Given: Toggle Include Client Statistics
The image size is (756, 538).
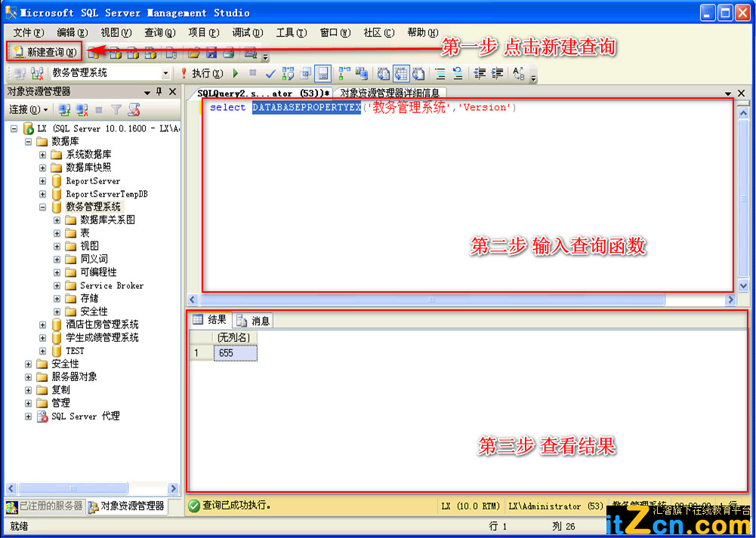Looking at the screenshot, I should [x=362, y=73].
